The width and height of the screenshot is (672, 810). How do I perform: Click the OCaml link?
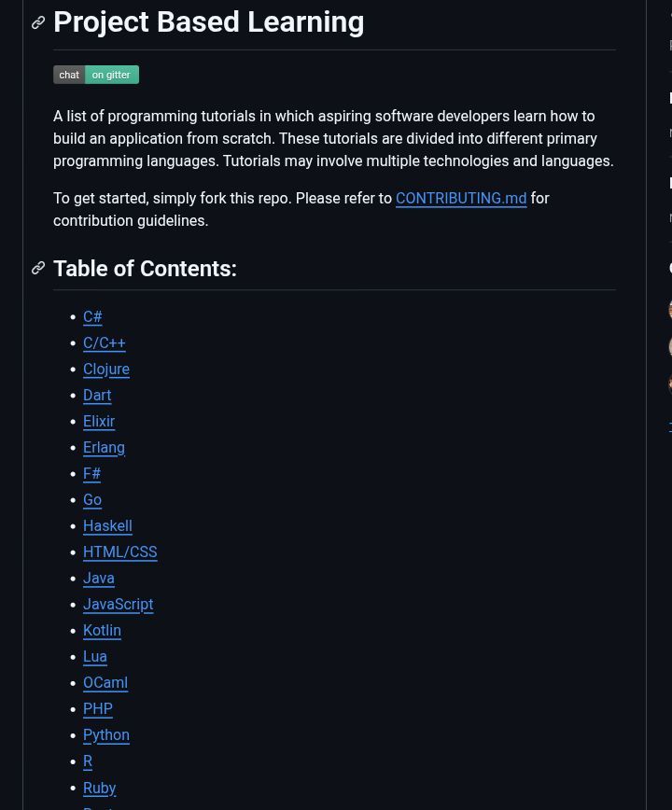tap(105, 683)
